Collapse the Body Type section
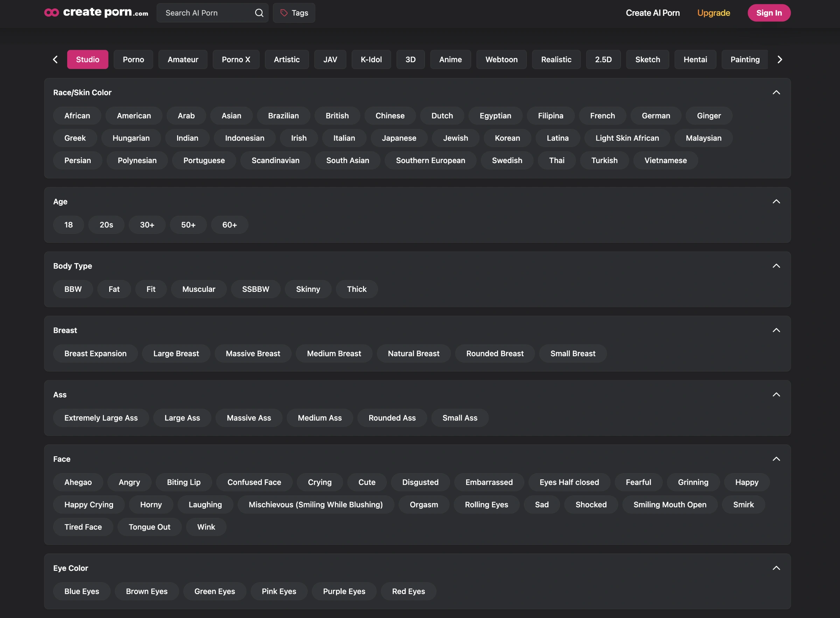The image size is (840, 618). click(776, 266)
